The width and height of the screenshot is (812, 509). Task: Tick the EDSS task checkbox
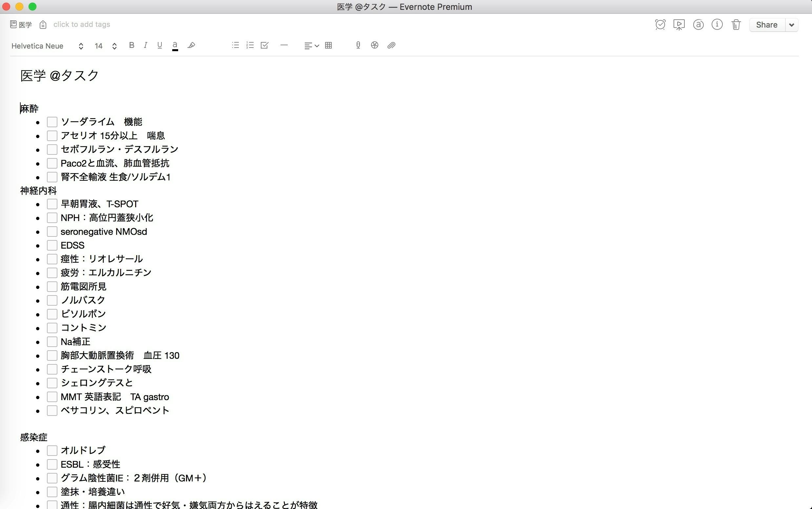tap(52, 245)
